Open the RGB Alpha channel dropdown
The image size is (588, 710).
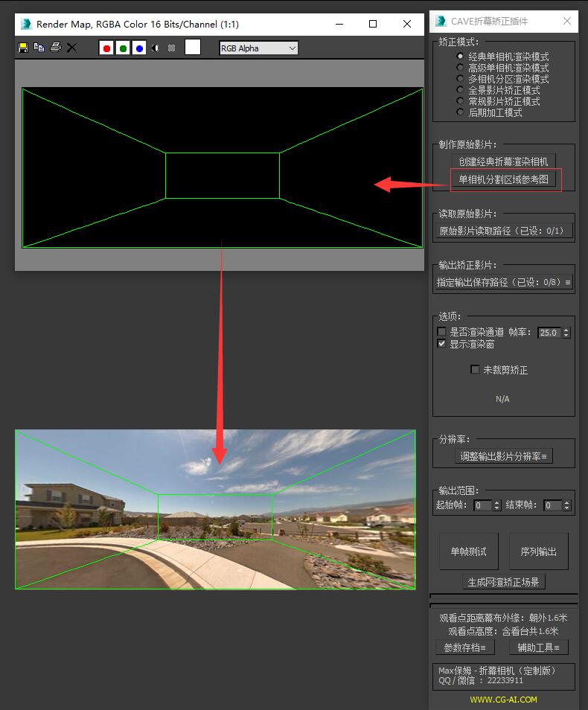point(258,48)
